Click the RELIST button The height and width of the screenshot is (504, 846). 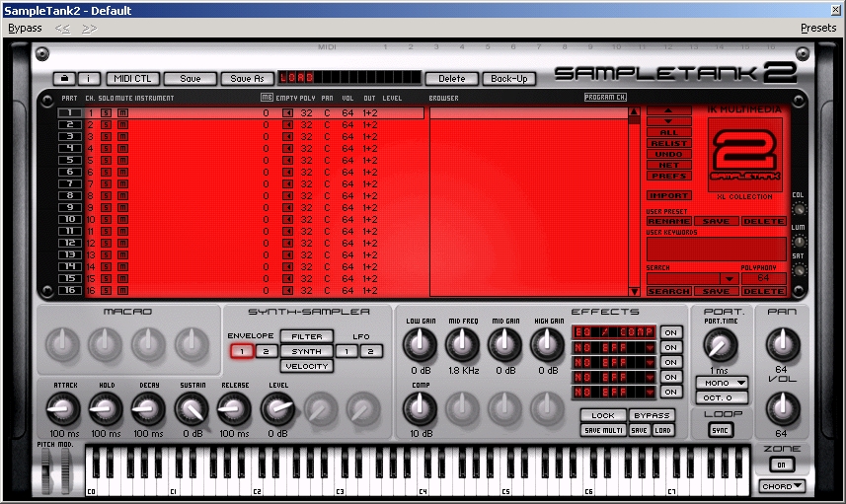pos(668,143)
